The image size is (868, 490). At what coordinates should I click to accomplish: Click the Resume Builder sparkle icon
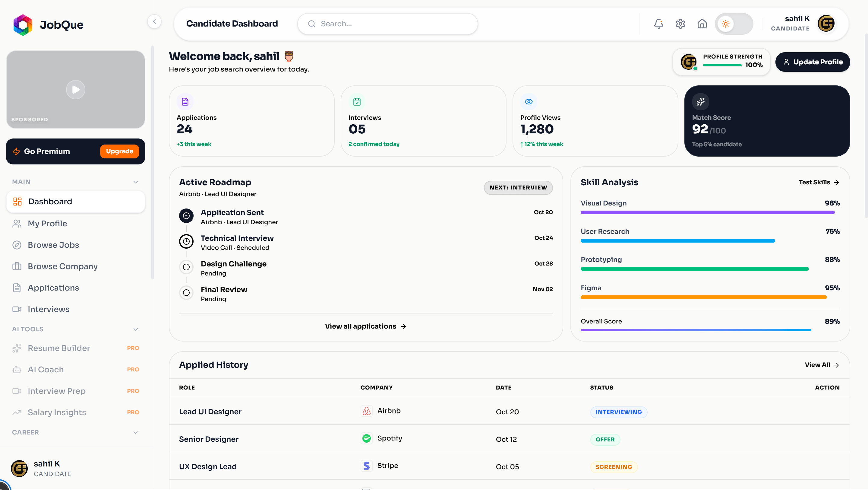click(17, 348)
